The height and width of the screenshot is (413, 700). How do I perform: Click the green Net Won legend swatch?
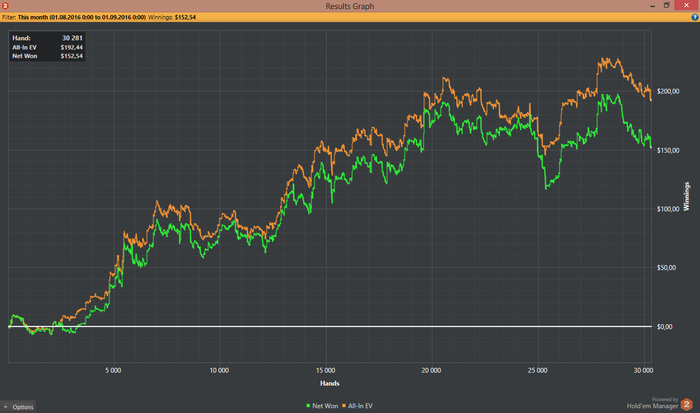[x=308, y=406]
